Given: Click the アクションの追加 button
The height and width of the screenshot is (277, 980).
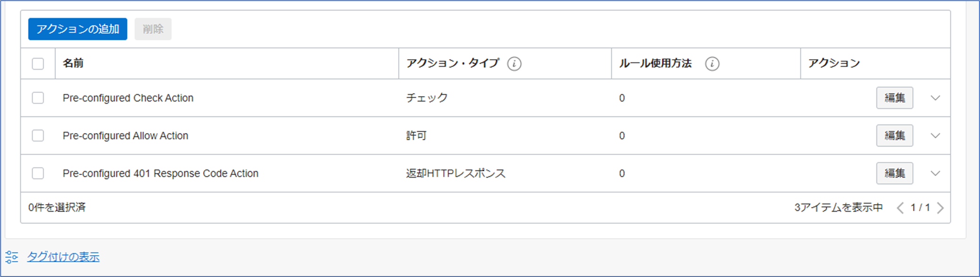Looking at the screenshot, I should click(78, 29).
